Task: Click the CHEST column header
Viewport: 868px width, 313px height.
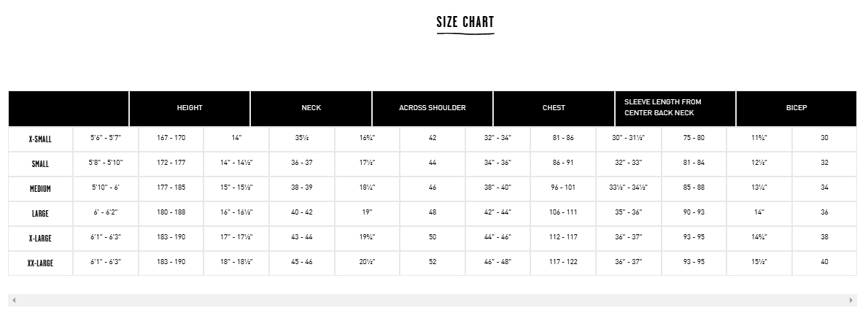Action: pos(554,108)
